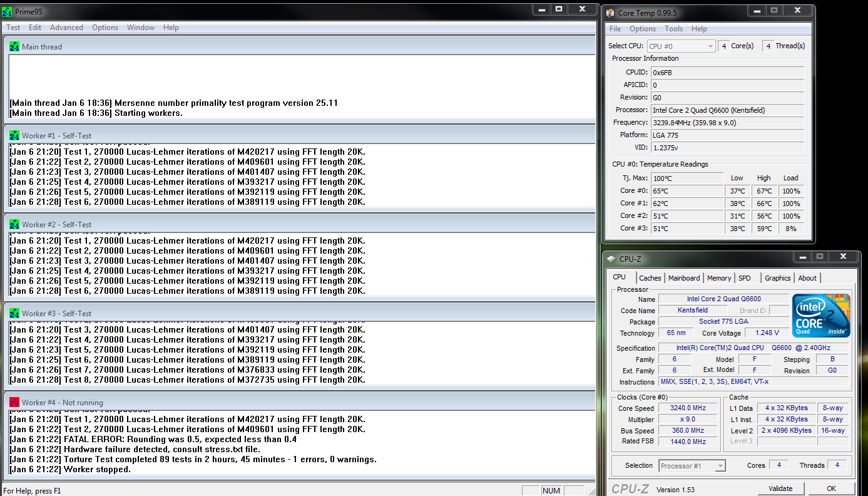Click the Package value Socket 775 LGA

point(723,321)
